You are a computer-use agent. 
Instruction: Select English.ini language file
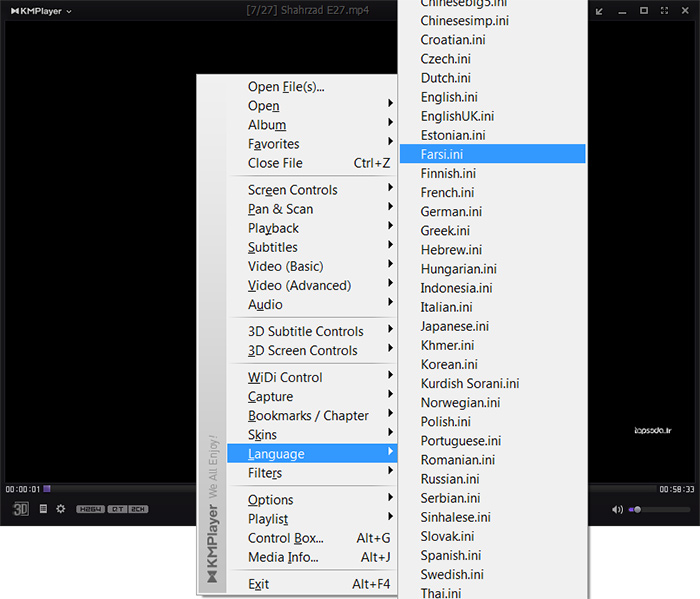coord(492,97)
